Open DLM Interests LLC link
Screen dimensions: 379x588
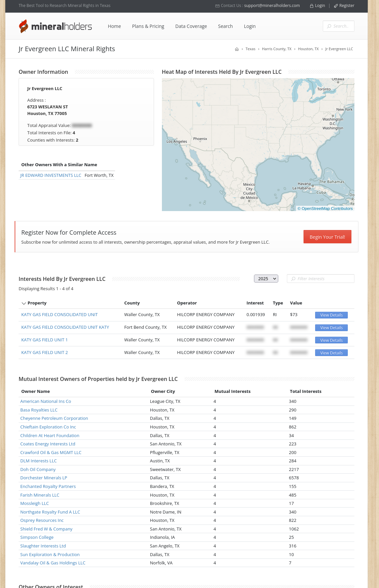pyautogui.click(x=39, y=461)
